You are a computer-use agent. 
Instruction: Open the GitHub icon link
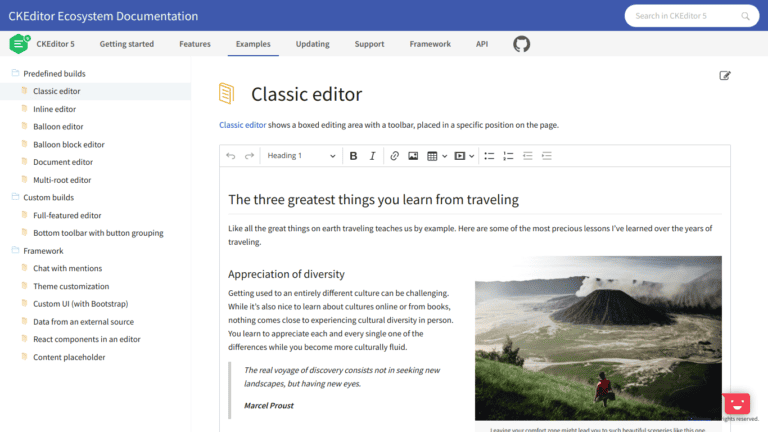tap(521, 44)
